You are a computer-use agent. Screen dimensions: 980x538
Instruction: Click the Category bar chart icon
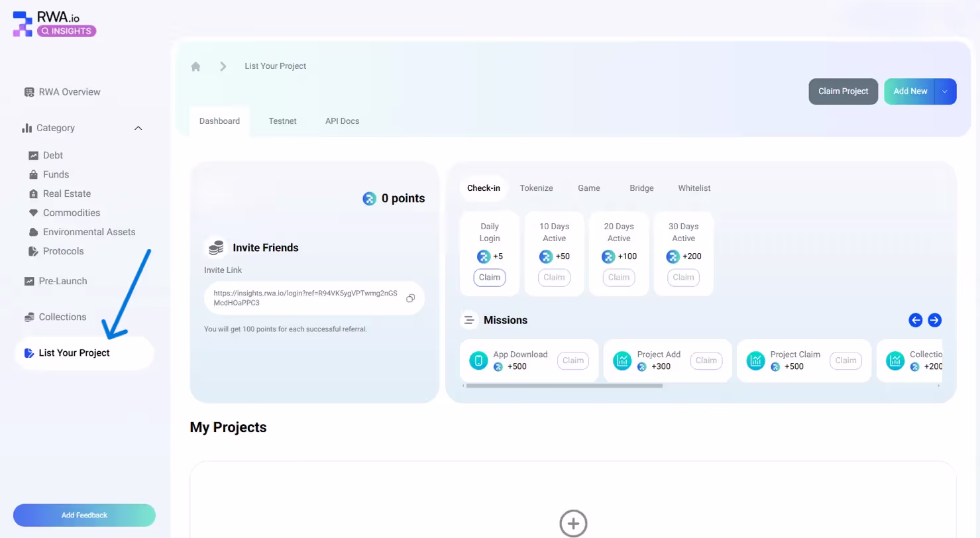click(x=27, y=128)
